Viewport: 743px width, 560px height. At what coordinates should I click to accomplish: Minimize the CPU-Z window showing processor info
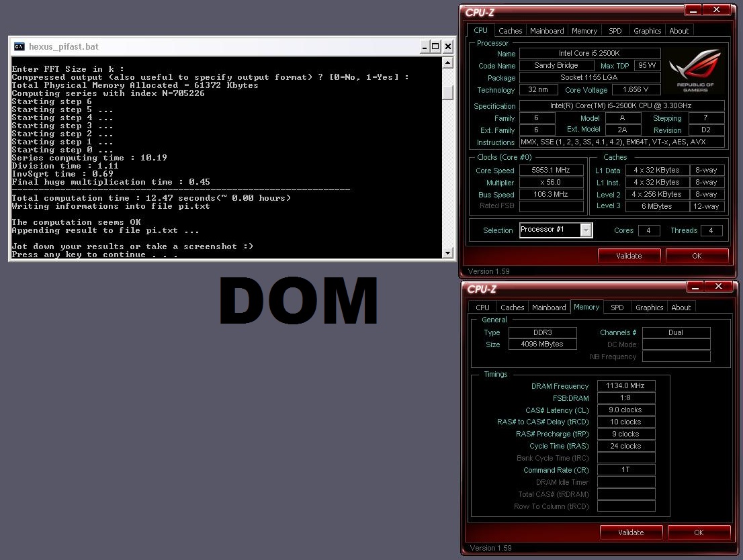694,10
